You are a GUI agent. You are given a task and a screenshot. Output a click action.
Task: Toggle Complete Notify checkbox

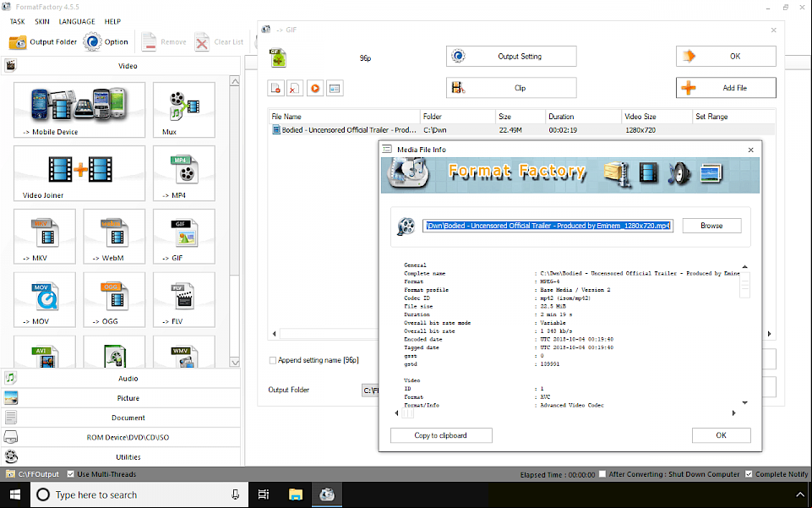[749, 474]
